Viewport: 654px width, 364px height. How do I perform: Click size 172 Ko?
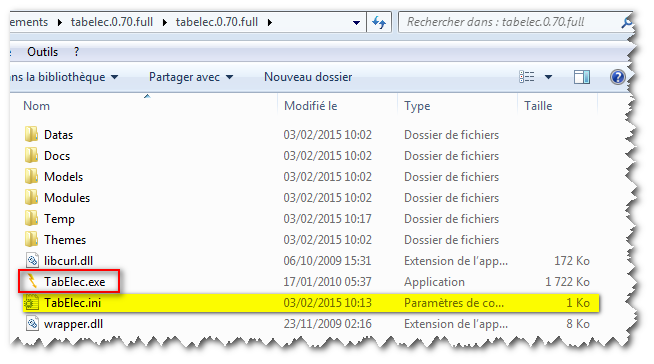[572, 261]
